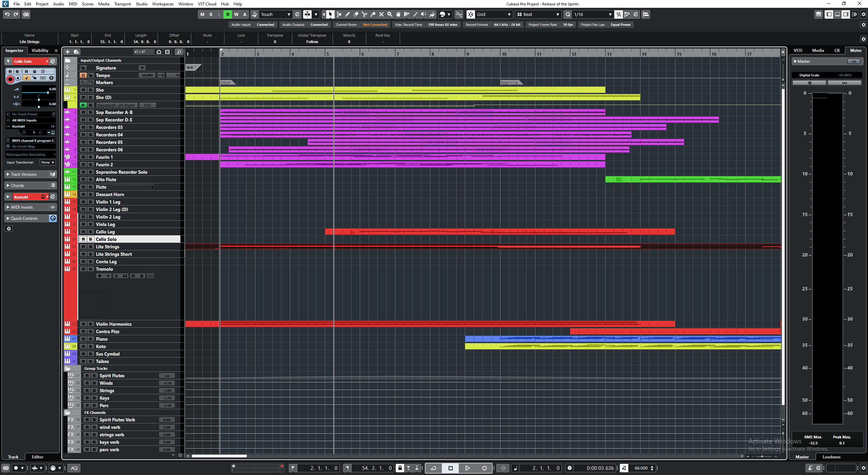Select the Erase tool
Viewport: 868px width, 475px height.
tap(356, 14)
